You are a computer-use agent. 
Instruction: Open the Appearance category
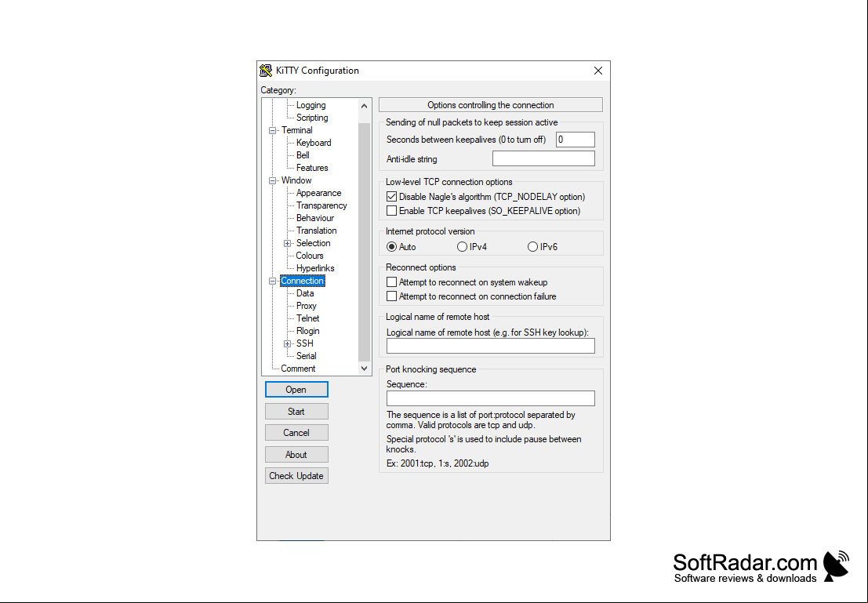coord(318,193)
